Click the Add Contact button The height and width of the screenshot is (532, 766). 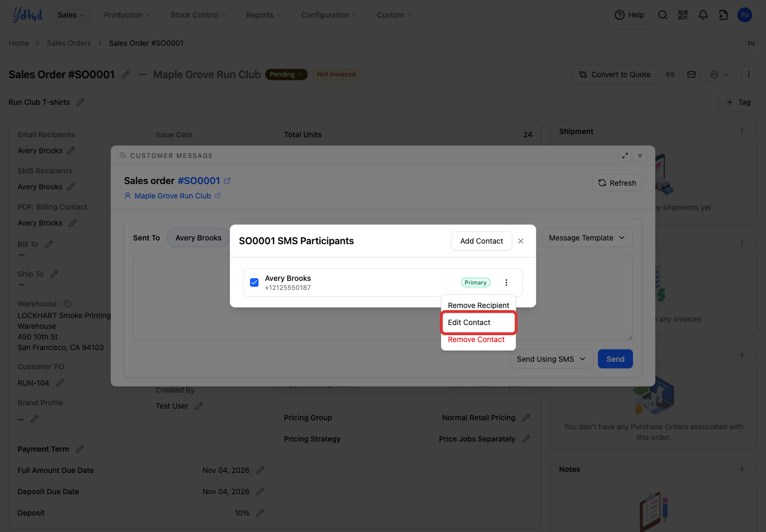coord(481,241)
